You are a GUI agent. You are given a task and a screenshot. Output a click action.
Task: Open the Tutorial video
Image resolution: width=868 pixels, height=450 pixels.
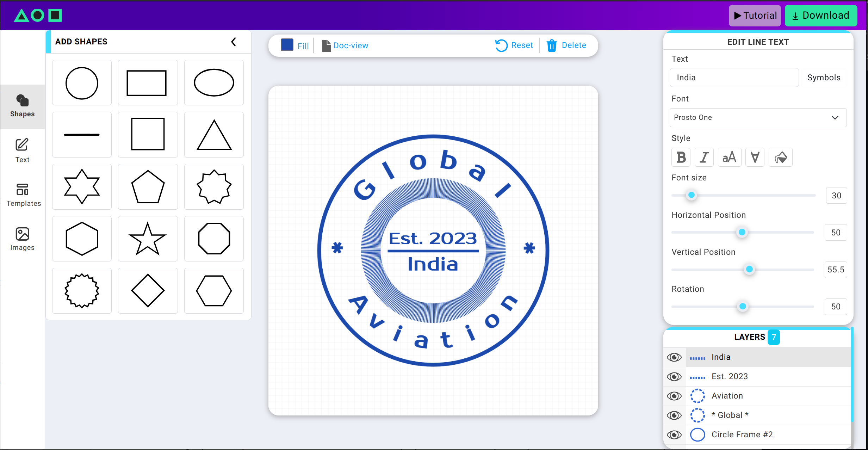755,16
